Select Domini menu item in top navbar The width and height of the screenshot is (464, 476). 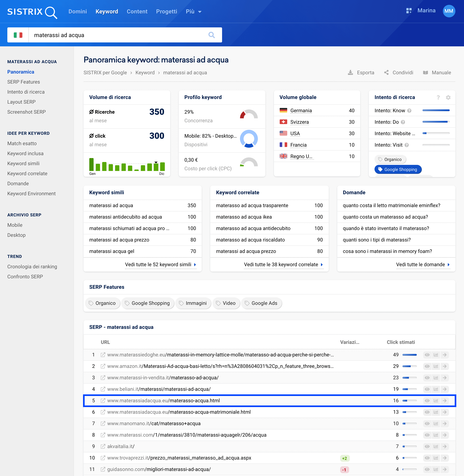point(77,11)
